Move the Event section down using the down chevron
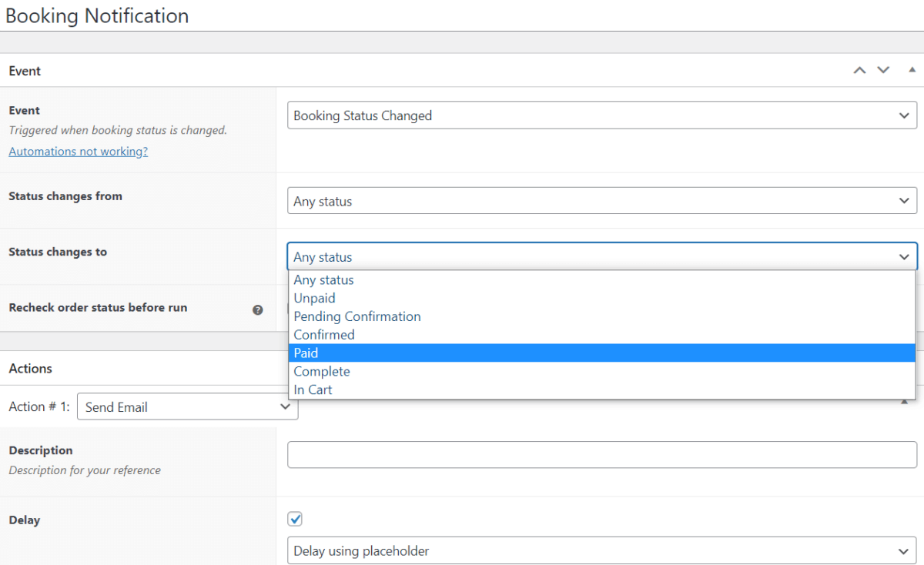Image resolution: width=924 pixels, height=565 pixels. pyautogui.click(x=882, y=69)
